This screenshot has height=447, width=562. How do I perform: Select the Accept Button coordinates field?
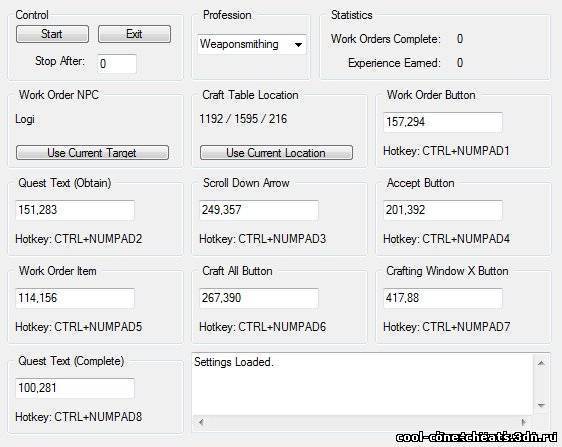[443, 210]
